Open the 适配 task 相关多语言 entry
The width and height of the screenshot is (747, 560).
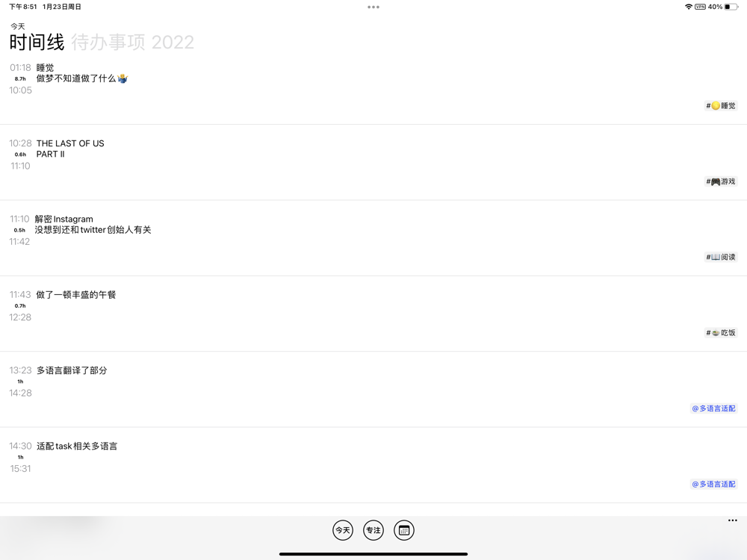[x=77, y=447]
